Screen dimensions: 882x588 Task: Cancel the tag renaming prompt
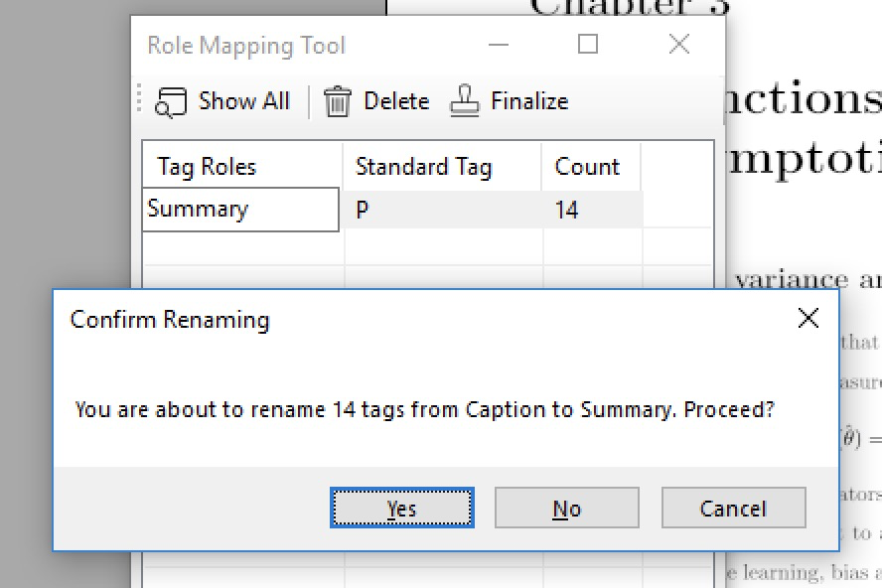[733, 509]
